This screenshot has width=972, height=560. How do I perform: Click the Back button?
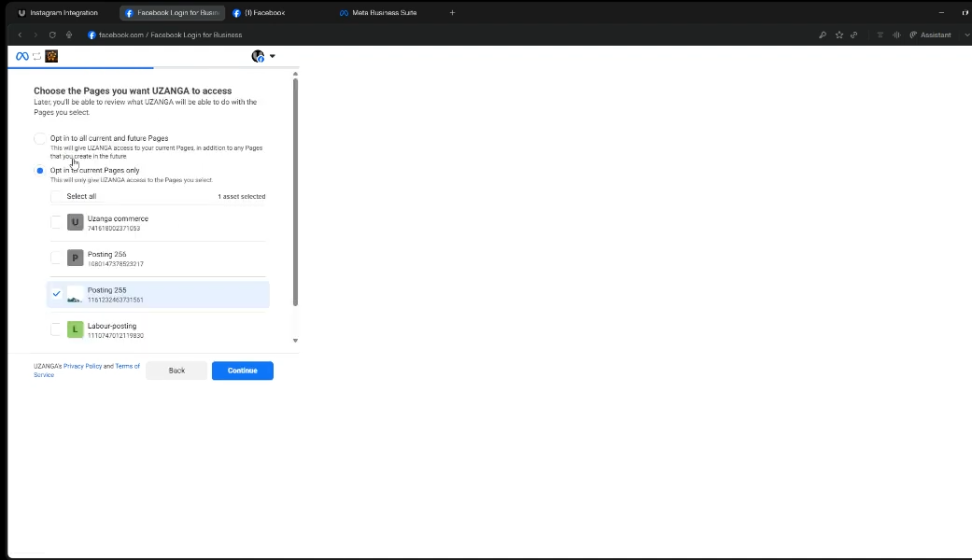coord(176,371)
